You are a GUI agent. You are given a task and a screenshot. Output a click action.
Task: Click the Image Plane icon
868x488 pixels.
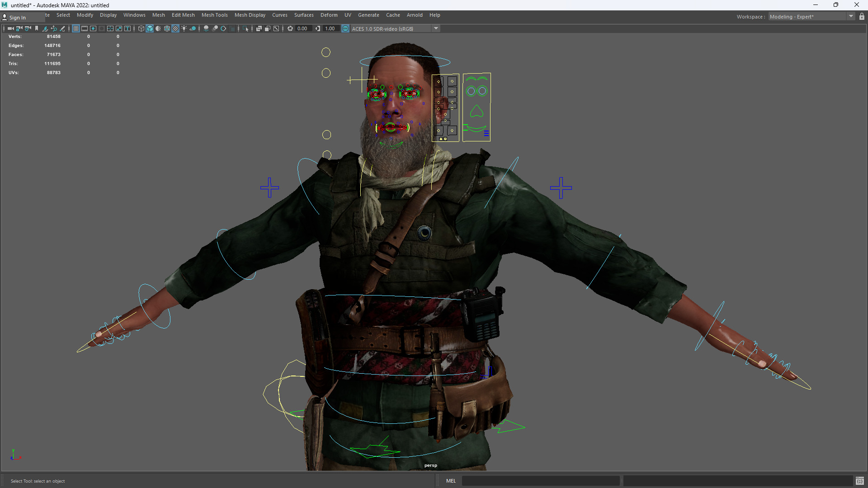coord(45,28)
